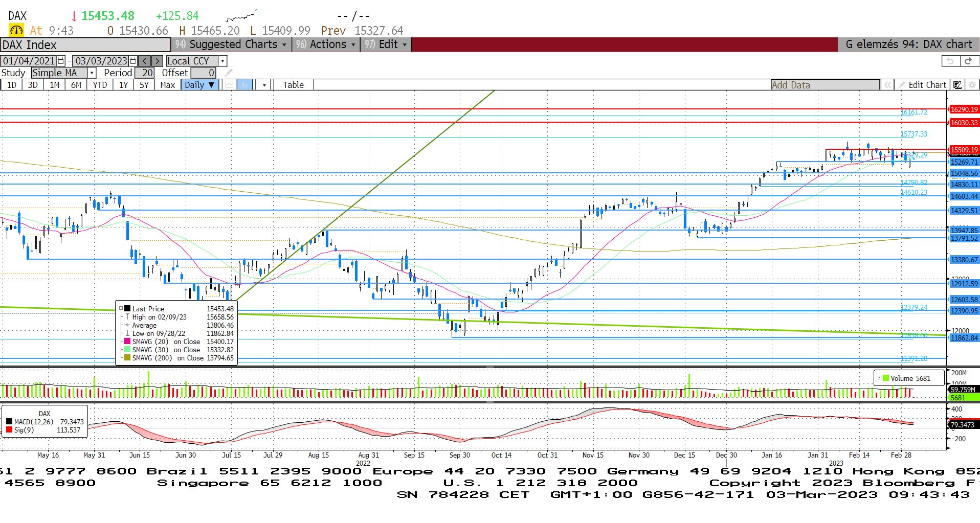Screen dimensions: 980x523
Task: Select the 1M range tab
Action: click(x=55, y=85)
